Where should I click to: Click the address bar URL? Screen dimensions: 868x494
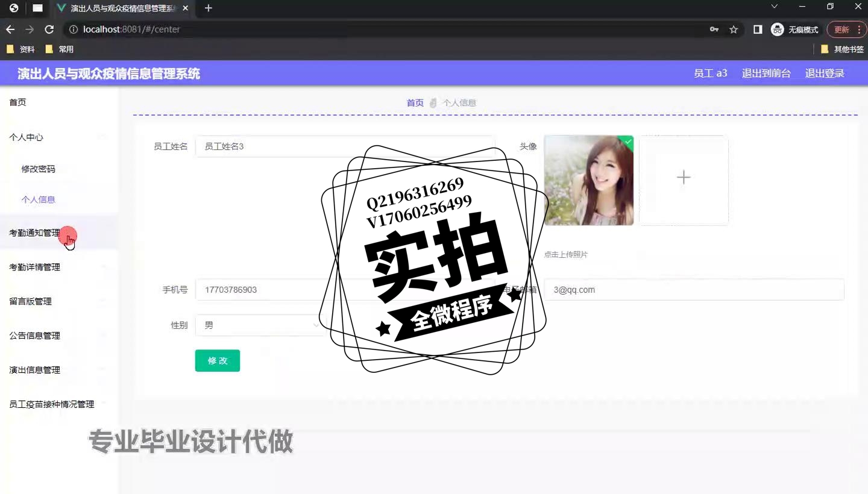(x=131, y=29)
